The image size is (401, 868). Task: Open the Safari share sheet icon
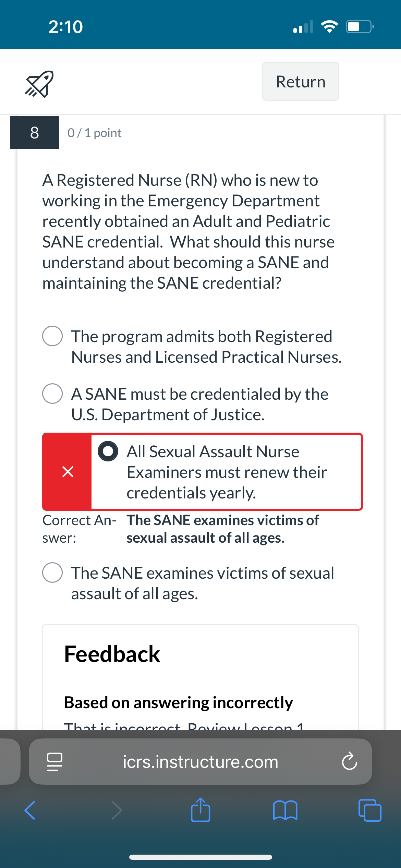(x=200, y=809)
